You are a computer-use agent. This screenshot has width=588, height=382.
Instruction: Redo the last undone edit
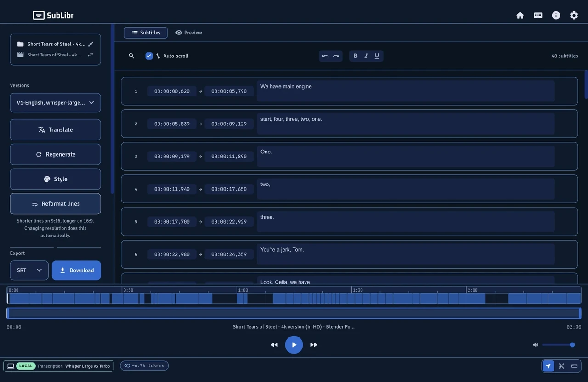click(x=336, y=56)
